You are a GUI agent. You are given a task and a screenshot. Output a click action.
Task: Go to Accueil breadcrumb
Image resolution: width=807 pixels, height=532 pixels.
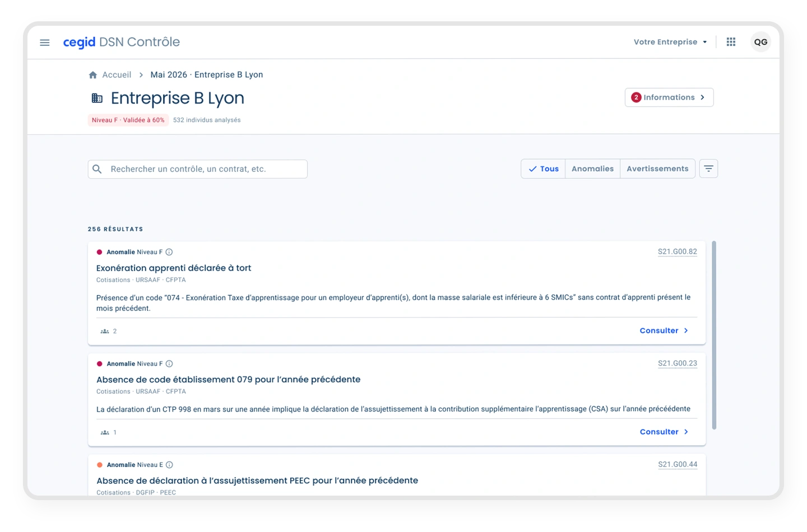(117, 75)
